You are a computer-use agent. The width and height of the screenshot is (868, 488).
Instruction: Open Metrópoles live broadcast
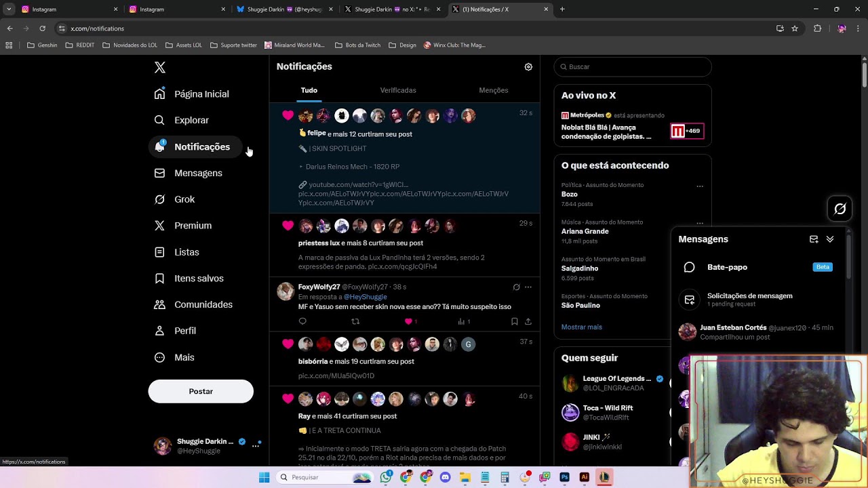tap(632, 126)
